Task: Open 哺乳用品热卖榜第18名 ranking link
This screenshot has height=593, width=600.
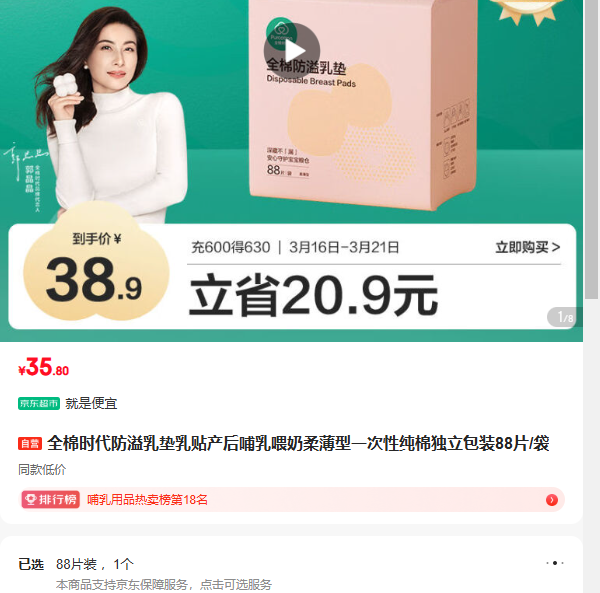Action: click(x=148, y=500)
